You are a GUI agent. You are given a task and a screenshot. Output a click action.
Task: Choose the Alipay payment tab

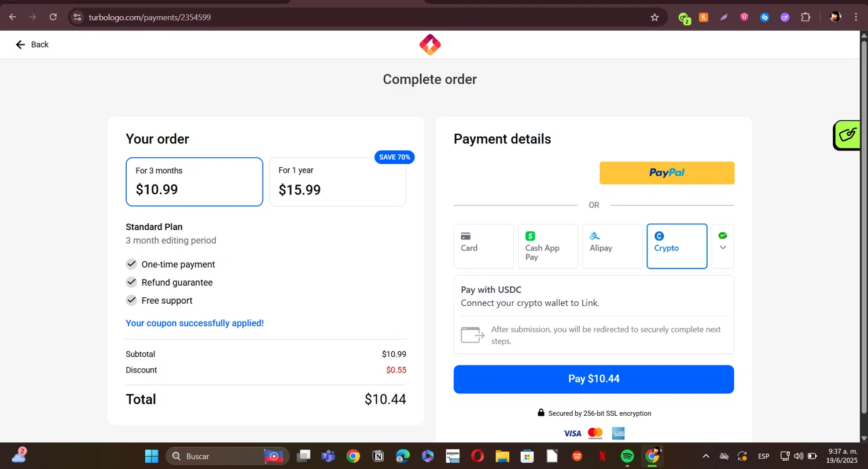tap(612, 246)
